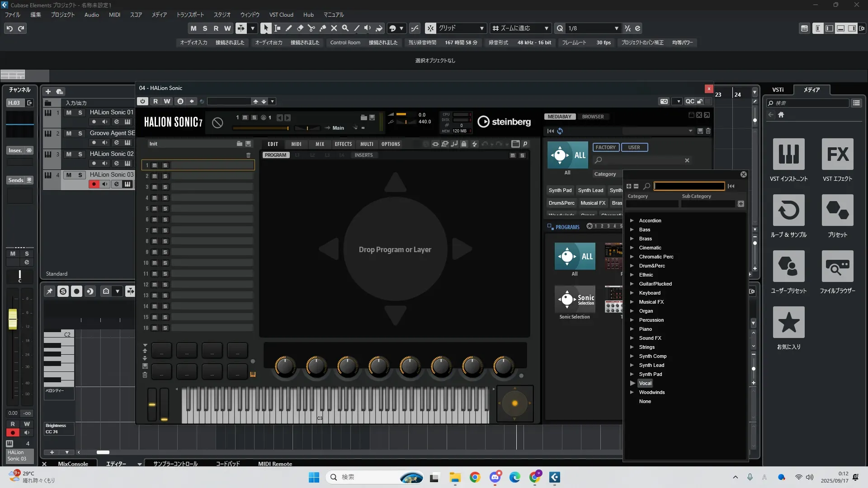Expand the Vocal category tree item
Image resolution: width=868 pixels, height=488 pixels.
632,383
